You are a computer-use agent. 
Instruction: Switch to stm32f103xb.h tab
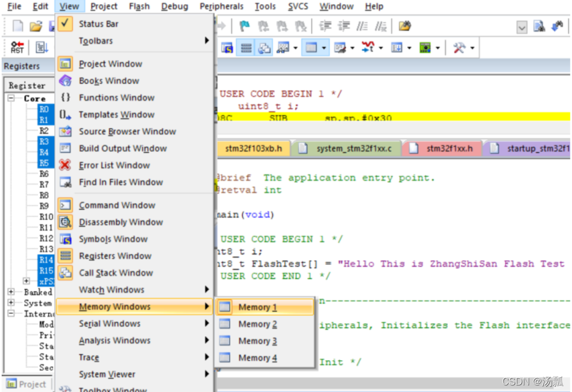[254, 148]
